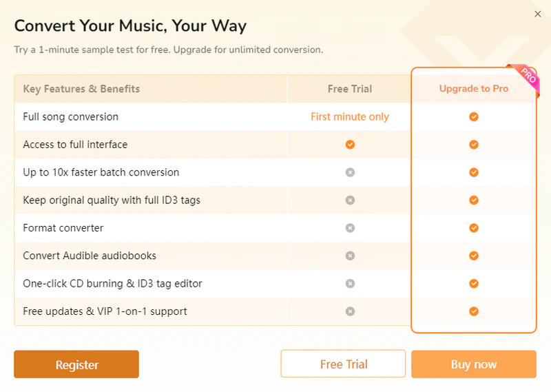This screenshot has width=551, height=392.
Task: Choose the Free Trial button
Action: point(343,364)
